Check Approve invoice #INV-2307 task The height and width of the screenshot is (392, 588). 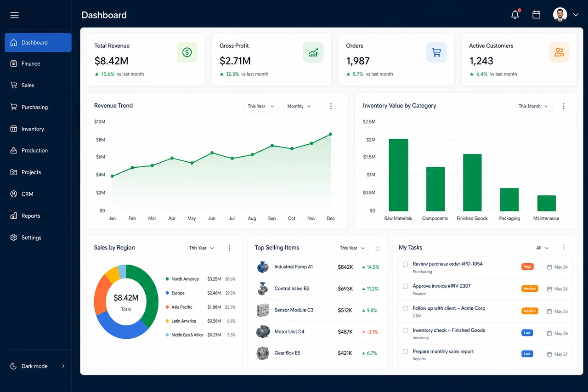click(x=405, y=286)
